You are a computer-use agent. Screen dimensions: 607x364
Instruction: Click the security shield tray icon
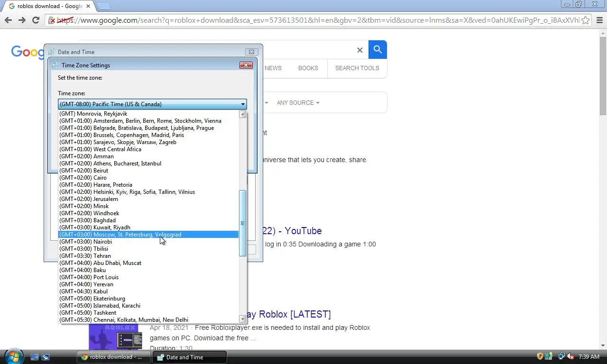click(540, 356)
